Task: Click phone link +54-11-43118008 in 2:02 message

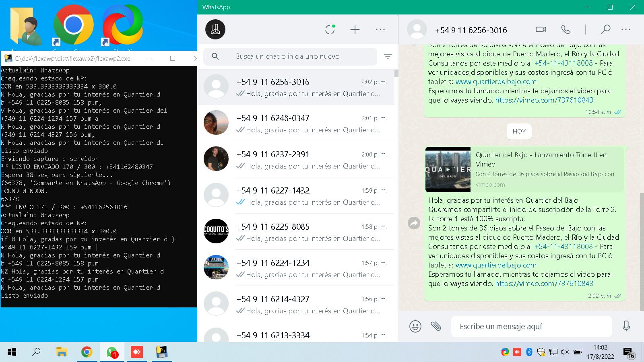Action: 563,247
